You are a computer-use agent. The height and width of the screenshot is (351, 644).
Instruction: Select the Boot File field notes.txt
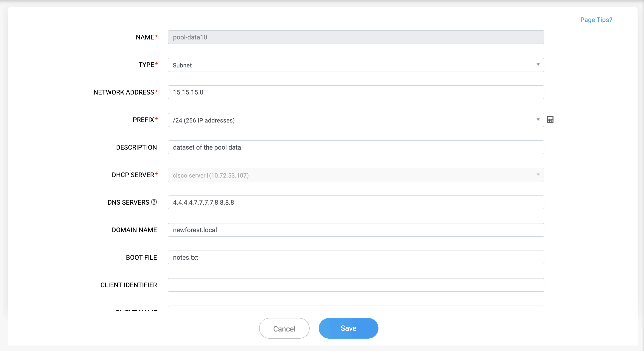click(x=356, y=257)
